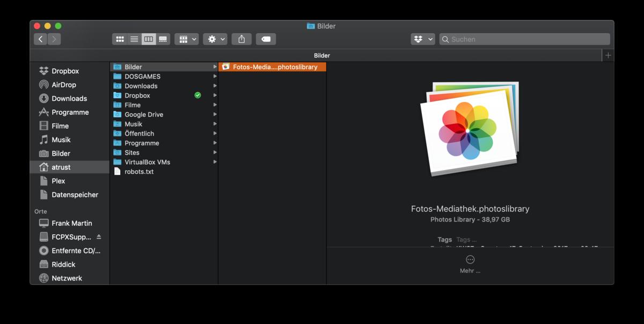Select the Google Drive folder
Viewport: 644px width, 324px height.
[164, 114]
